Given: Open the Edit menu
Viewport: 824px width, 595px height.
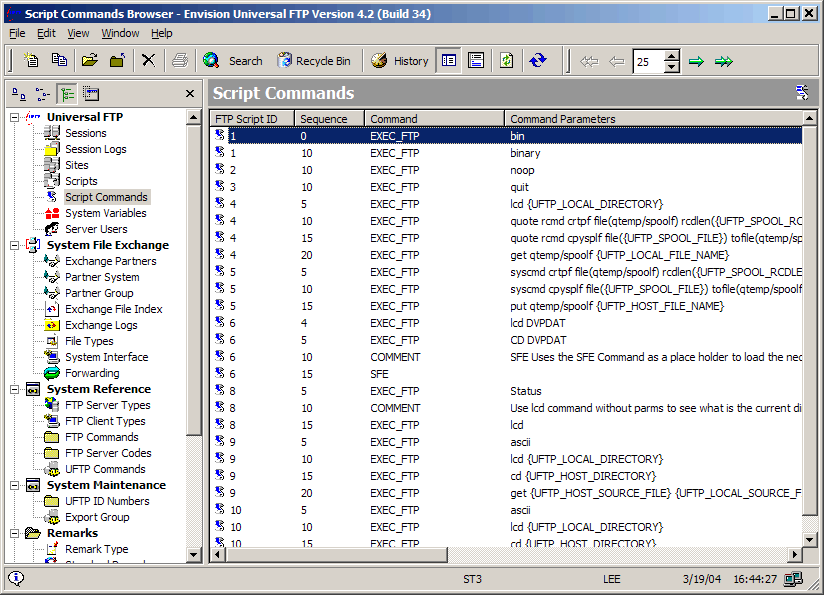Looking at the screenshot, I should (46, 33).
